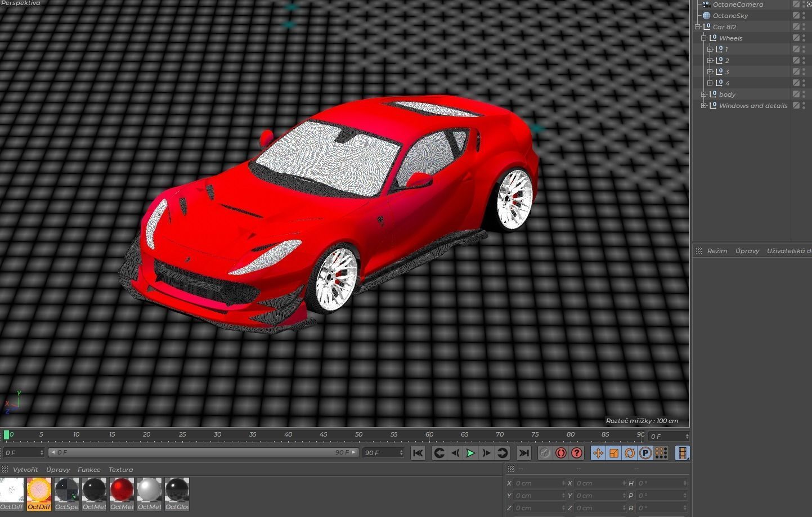
Task: Step back one frame
Action: point(455,453)
